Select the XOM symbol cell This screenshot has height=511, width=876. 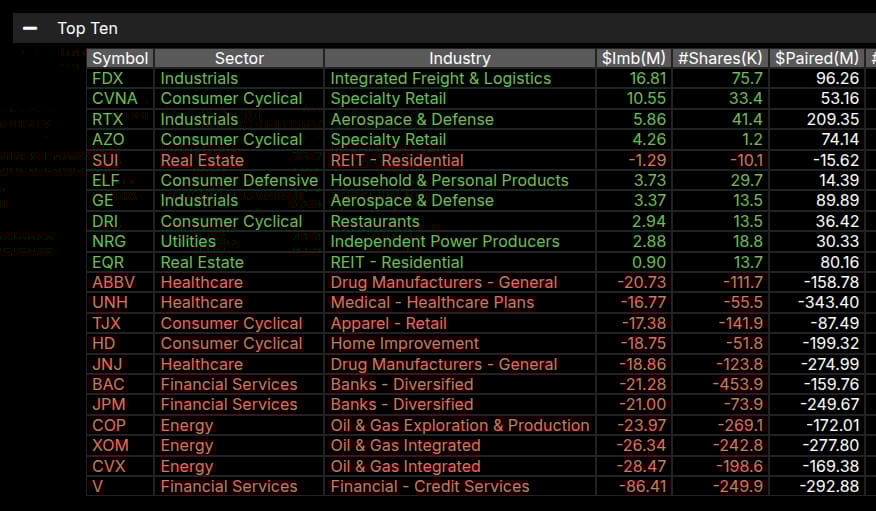(x=120, y=446)
